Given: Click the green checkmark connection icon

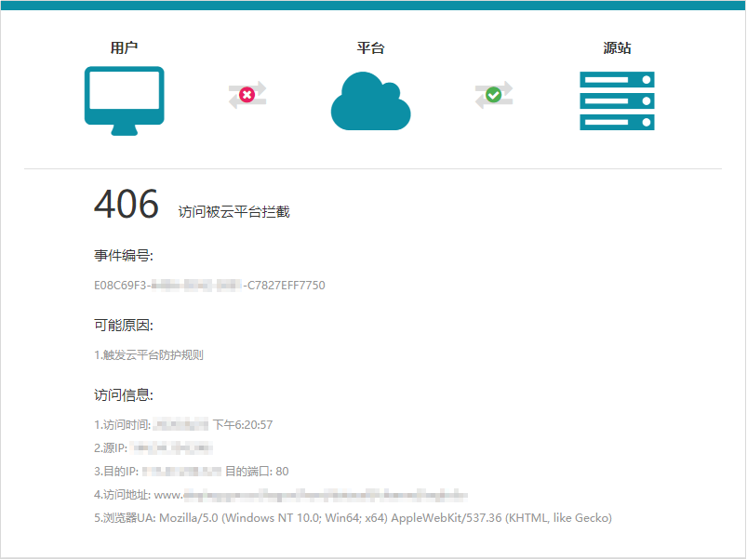Looking at the screenshot, I should click(494, 94).
